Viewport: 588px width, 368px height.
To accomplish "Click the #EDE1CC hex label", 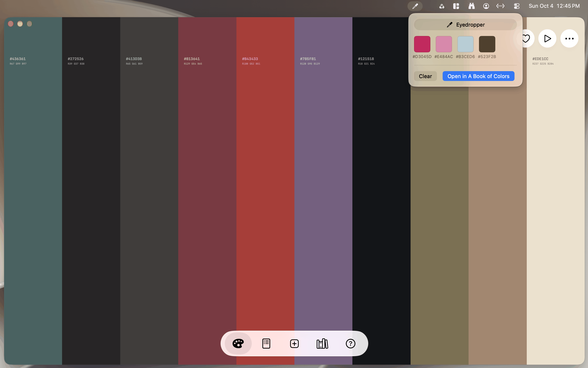I will pos(540,59).
